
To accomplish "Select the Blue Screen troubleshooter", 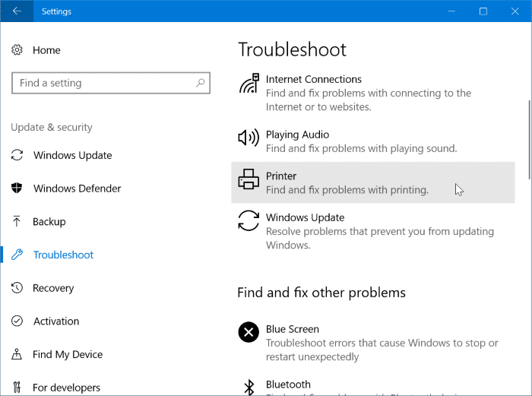I will [x=373, y=343].
